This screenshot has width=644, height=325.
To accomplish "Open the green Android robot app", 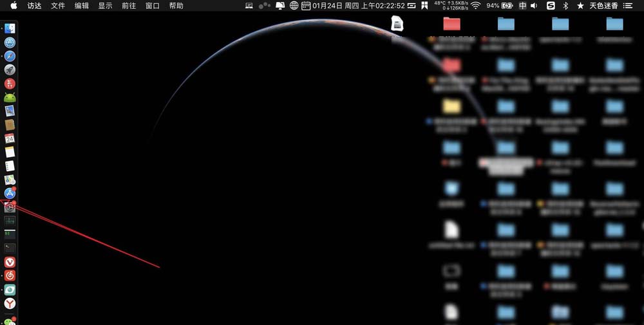I will tap(10, 97).
